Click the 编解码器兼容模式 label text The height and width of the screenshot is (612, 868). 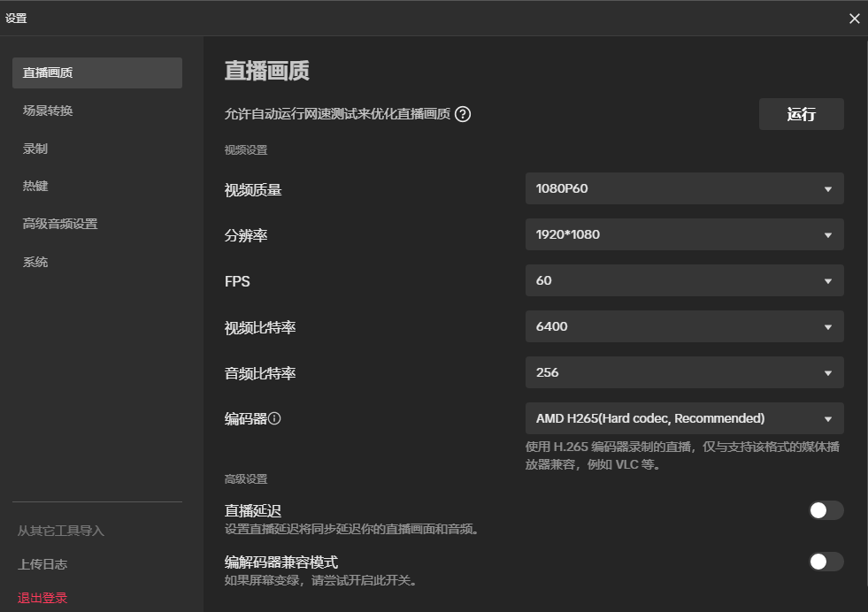pyautogui.click(x=281, y=562)
